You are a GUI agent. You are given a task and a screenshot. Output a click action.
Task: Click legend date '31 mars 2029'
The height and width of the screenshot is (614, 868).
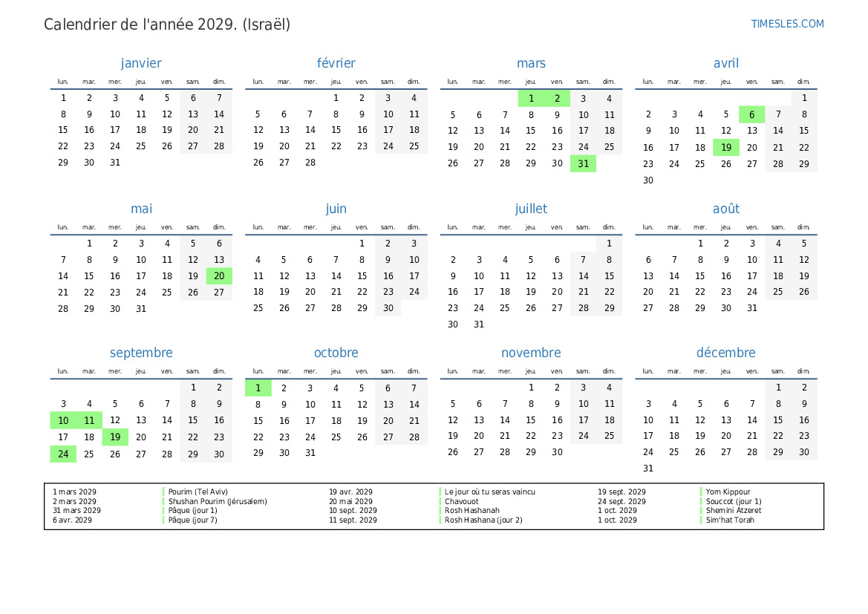(x=76, y=511)
